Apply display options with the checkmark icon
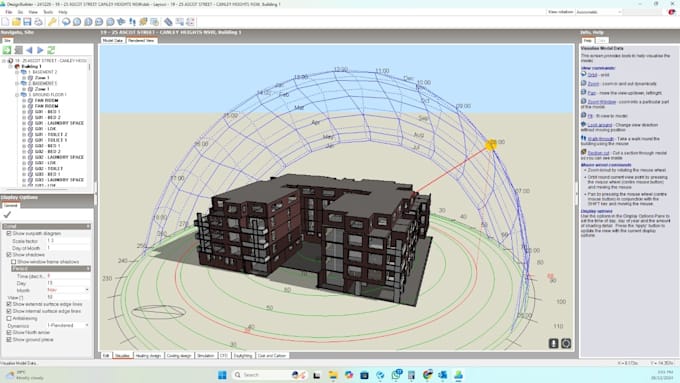The image size is (680, 383). tap(7, 214)
